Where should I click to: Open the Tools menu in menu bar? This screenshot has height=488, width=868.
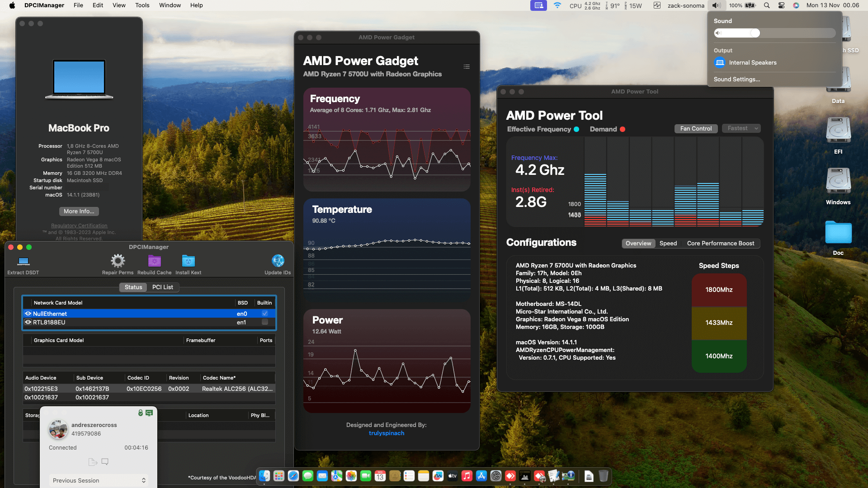click(142, 5)
